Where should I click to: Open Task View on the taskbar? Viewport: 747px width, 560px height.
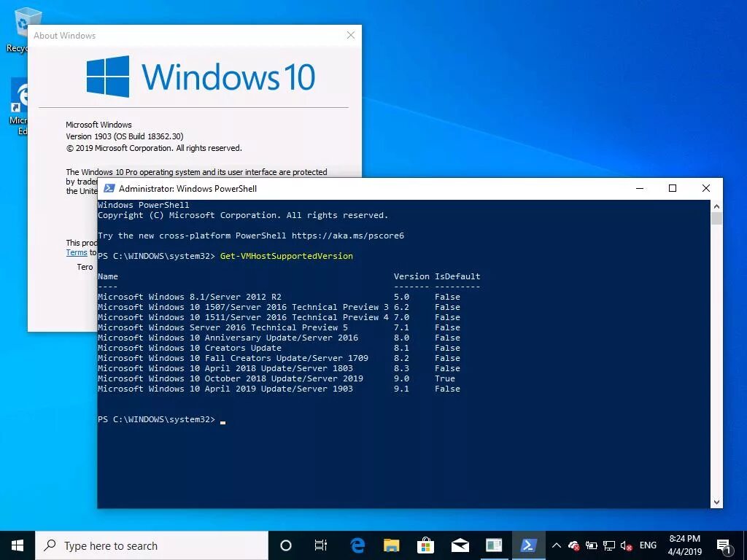(321, 545)
